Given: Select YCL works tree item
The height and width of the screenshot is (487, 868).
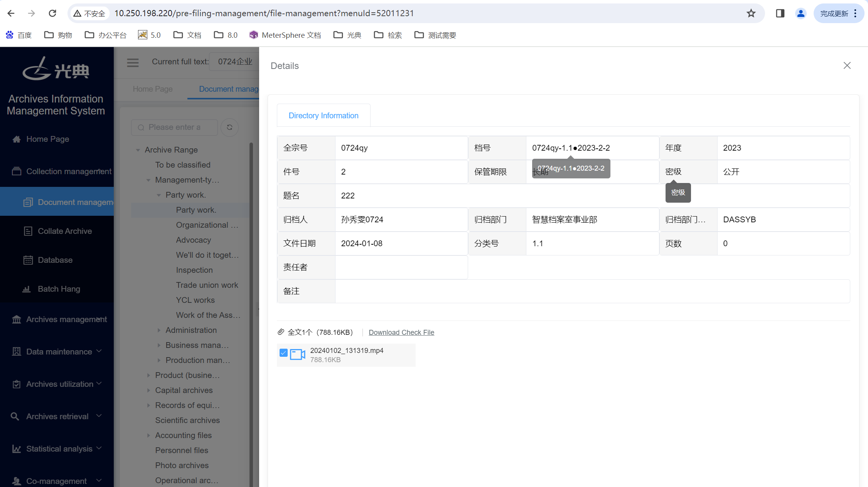Looking at the screenshot, I should click(x=195, y=300).
